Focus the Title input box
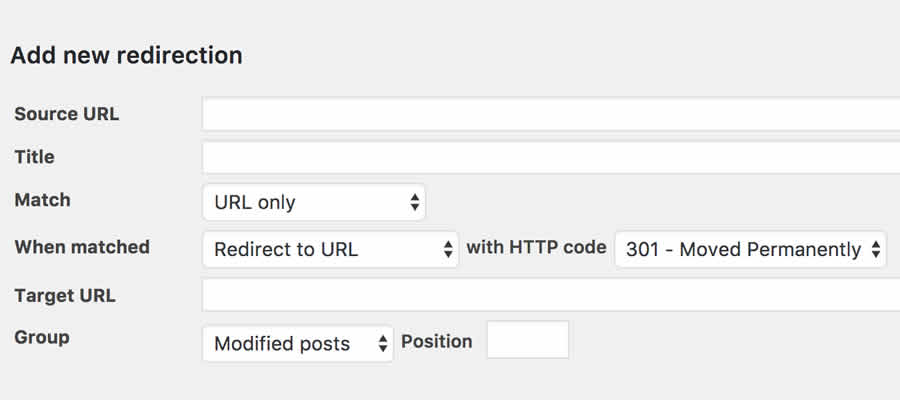 [x=550, y=157]
